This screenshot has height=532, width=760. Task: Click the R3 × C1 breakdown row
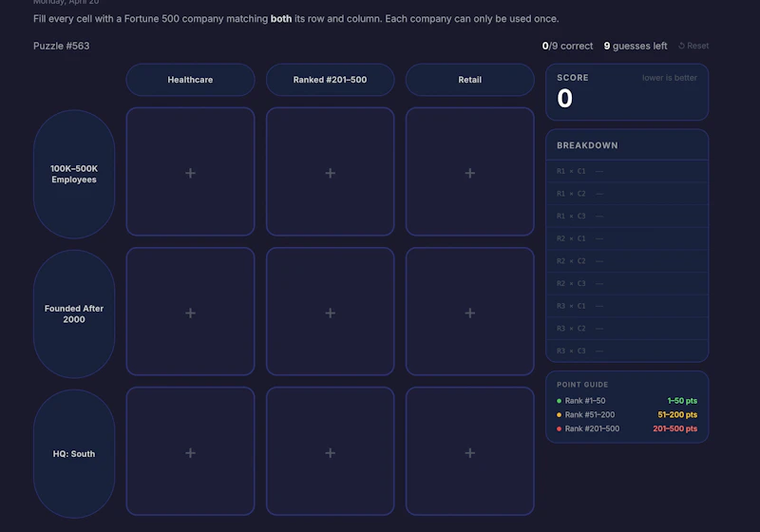(627, 306)
